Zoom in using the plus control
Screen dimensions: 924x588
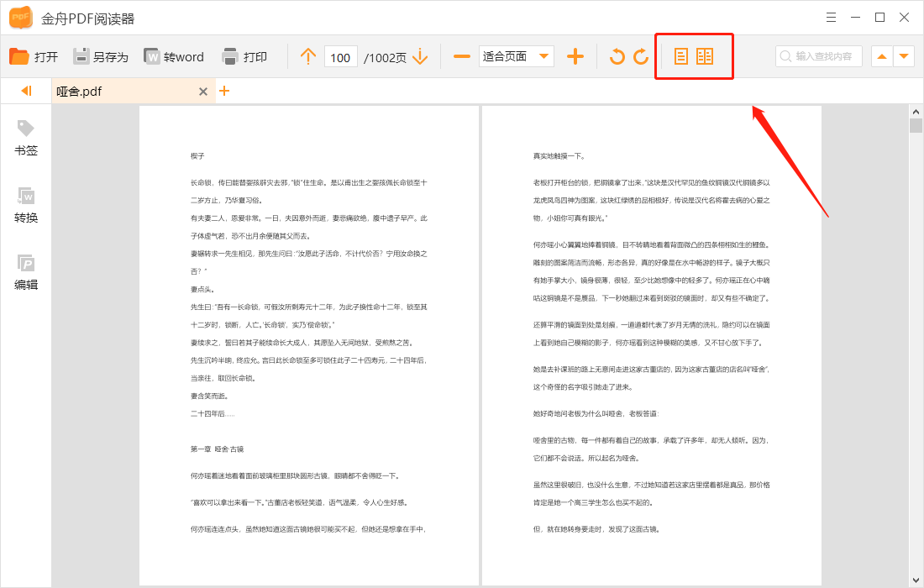pos(576,55)
